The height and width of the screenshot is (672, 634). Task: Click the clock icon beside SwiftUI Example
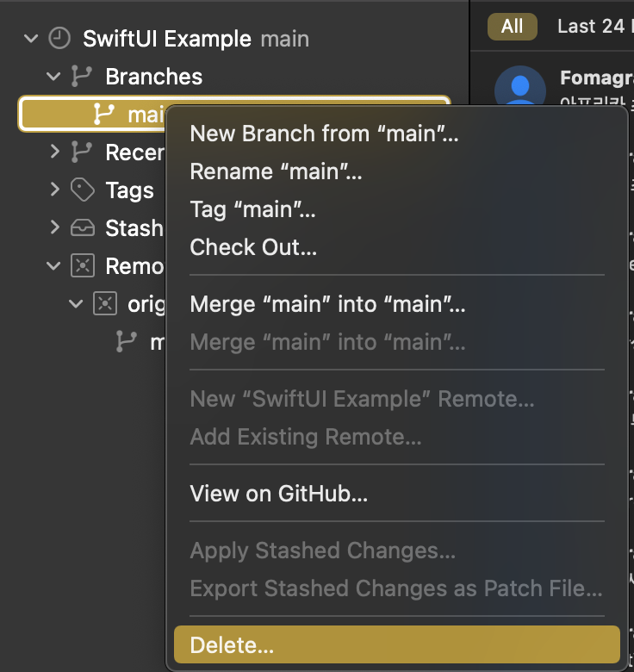click(x=59, y=38)
